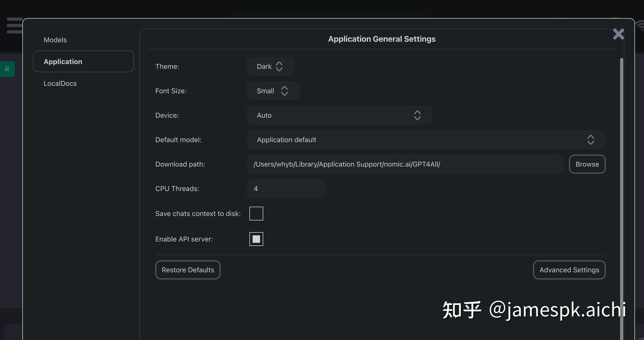The image size is (644, 340).
Task: Click the CPU Threads input field
Action: tap(286, 189)
